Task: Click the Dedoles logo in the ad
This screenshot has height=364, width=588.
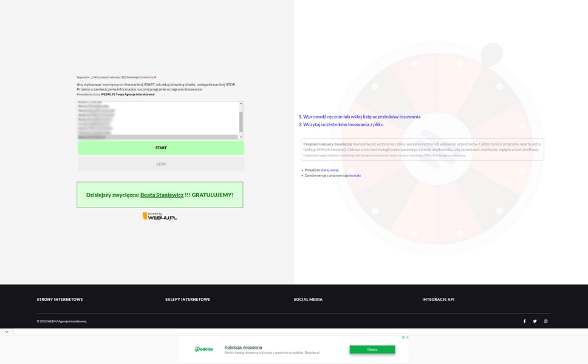Action: 204,349
